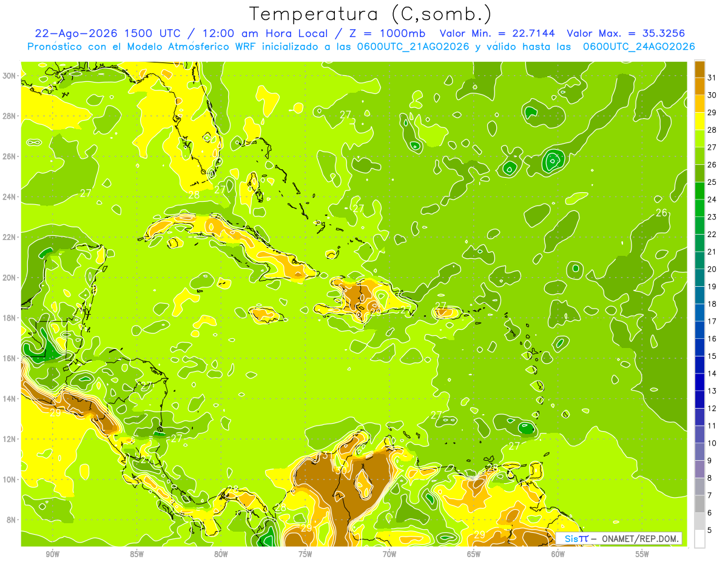Click the "Sis" logo text in credit box
Image resolution: width=728 pixels, height=562 pixels.
coord(571,538)
